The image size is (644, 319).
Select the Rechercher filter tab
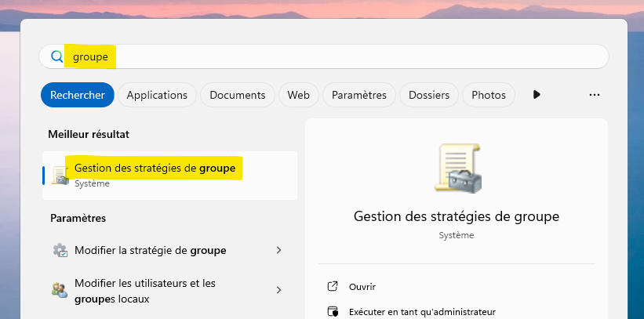(77, 95)
